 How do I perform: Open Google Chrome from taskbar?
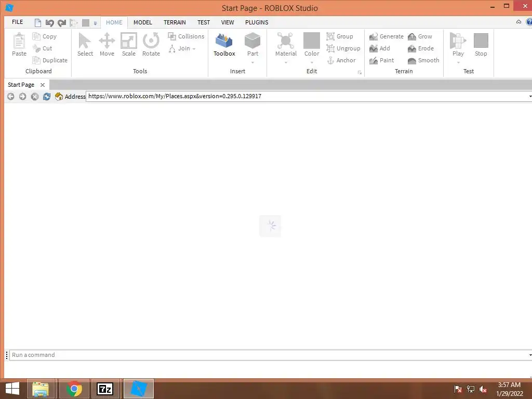point(74,389)
